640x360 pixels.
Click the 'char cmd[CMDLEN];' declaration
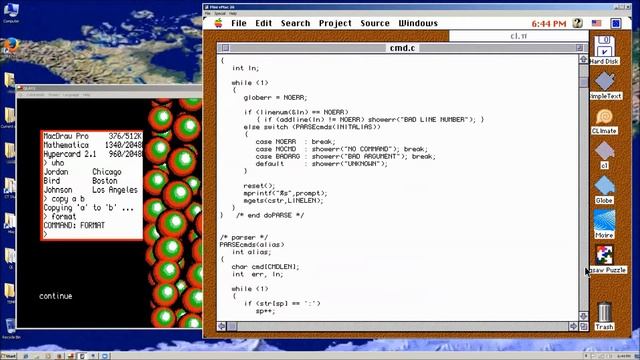(265, 267)
